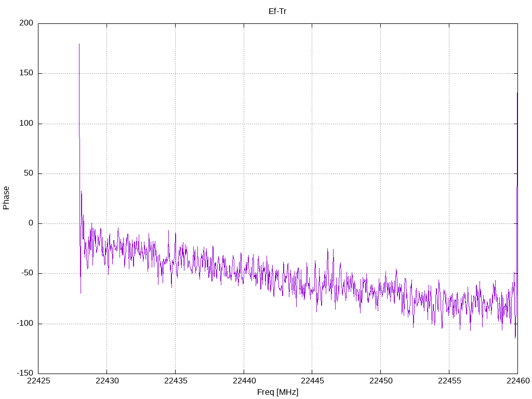This screenshot has width=532, height=399.
Task: Click the x-axis tick label 22435
Action: coord(176,381)
